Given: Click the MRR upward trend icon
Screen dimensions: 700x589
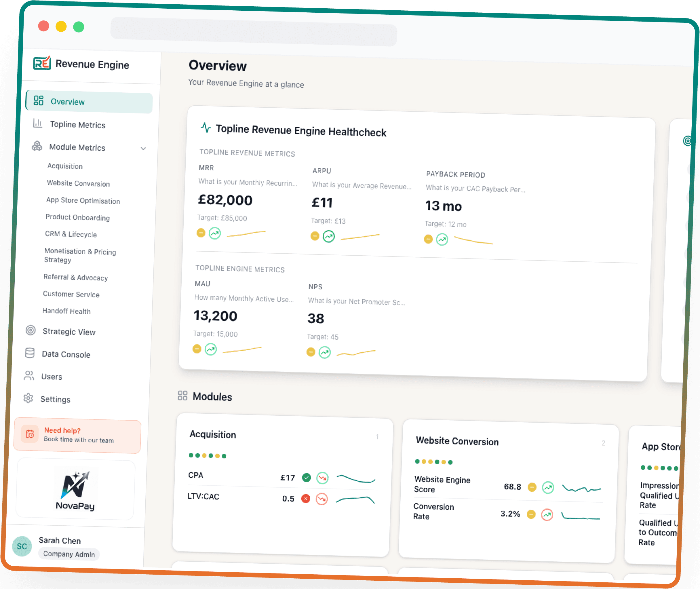Looking at the screenshot, I should (x=215, y=233).
